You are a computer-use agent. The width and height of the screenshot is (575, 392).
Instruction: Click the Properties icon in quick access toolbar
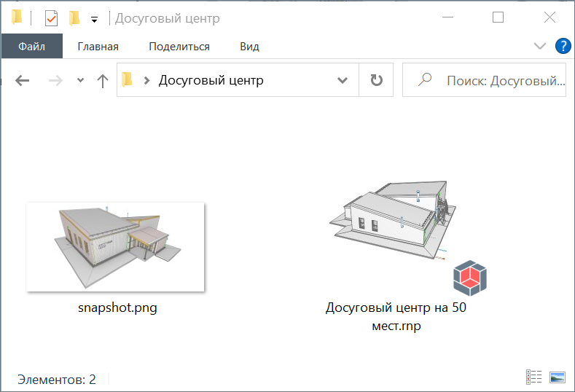coord(51,18)
